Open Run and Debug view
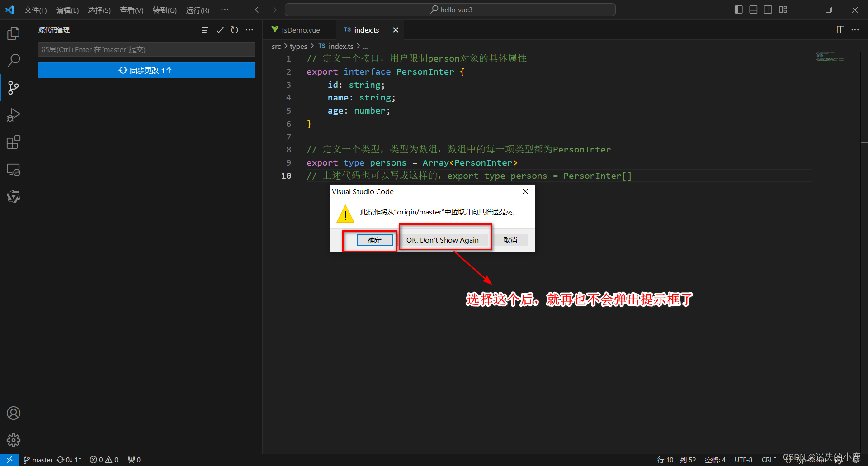Image resolution: width=868 pixels, height=466 pixels. click(14, 115)
